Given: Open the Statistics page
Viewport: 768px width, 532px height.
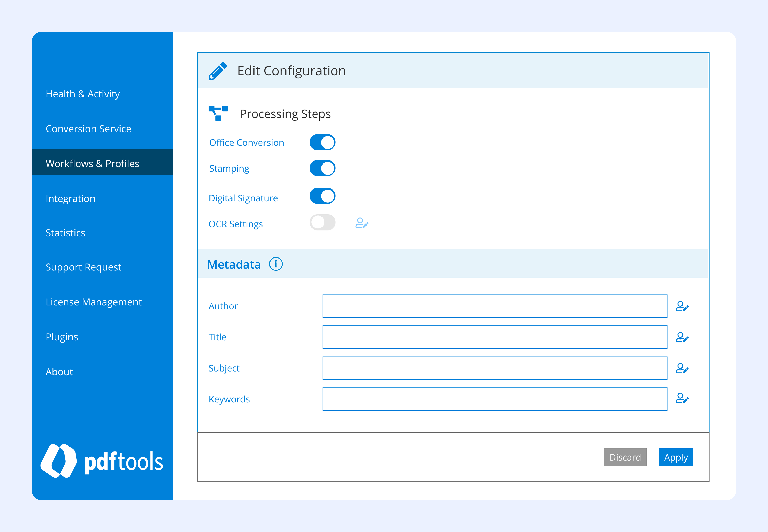Looking at the screenshot, I should point(65,233).
